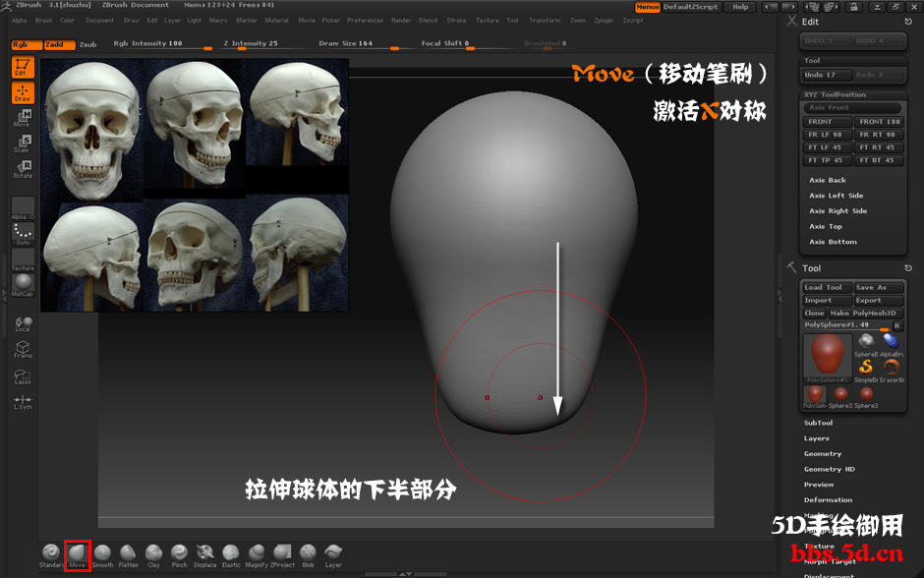Click the large PolySphere#1 tool thumbnail
Screen dimensions: 924x578
[828, 358]
